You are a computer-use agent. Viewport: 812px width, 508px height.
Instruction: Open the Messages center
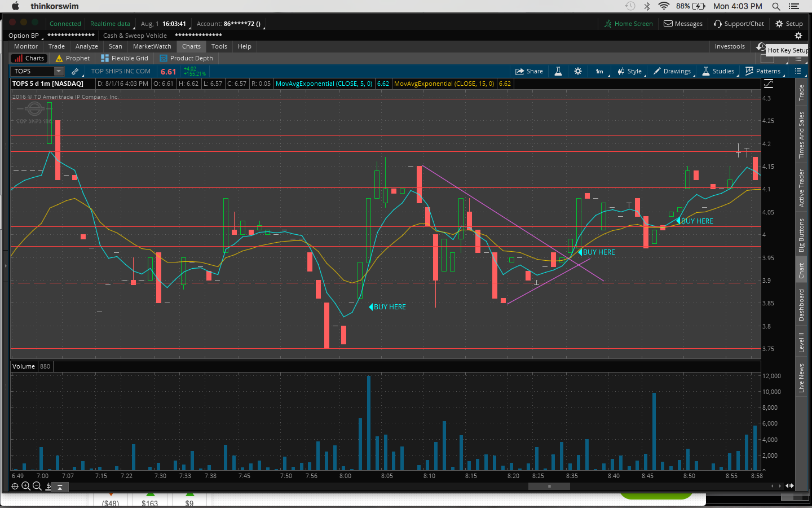click(683, 24)
